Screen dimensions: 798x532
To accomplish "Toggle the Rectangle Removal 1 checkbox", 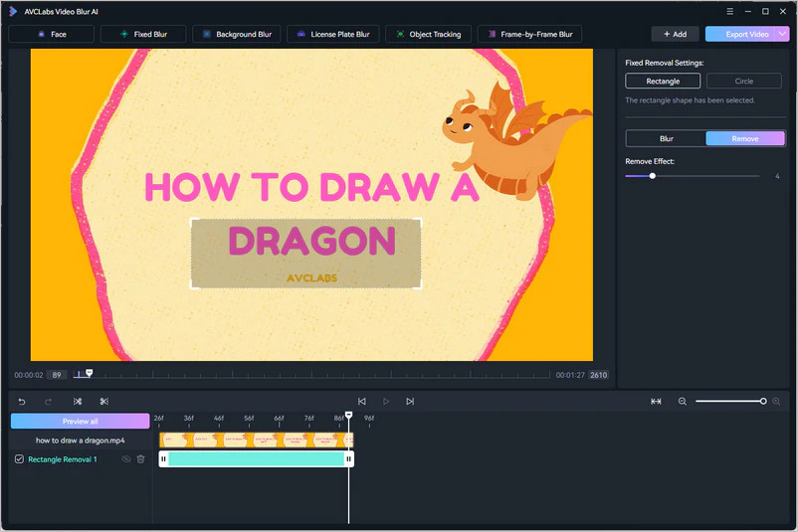I will (x=19, y=459).
